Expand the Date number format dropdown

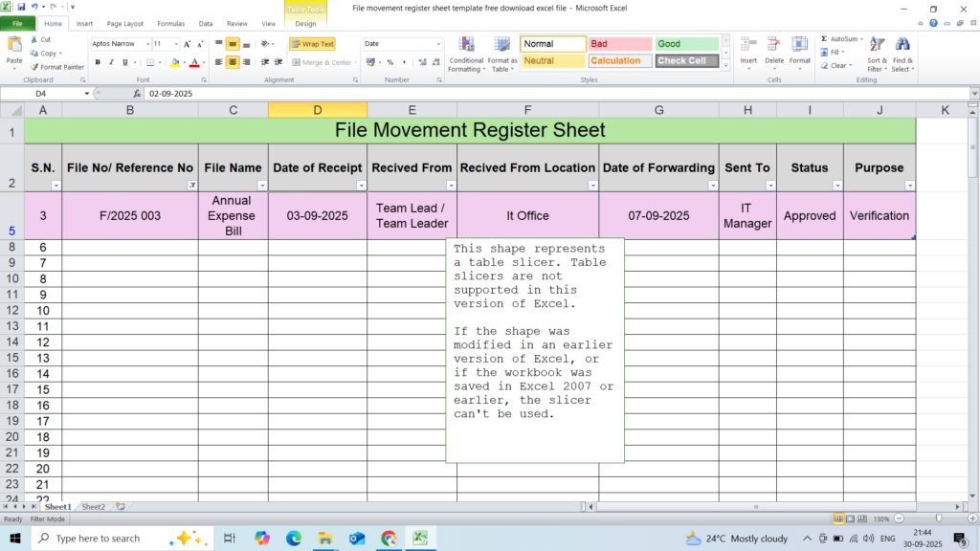438,44
